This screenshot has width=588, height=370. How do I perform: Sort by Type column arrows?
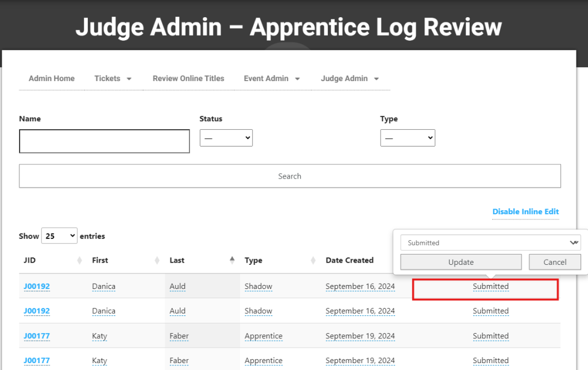pos(313,261)
